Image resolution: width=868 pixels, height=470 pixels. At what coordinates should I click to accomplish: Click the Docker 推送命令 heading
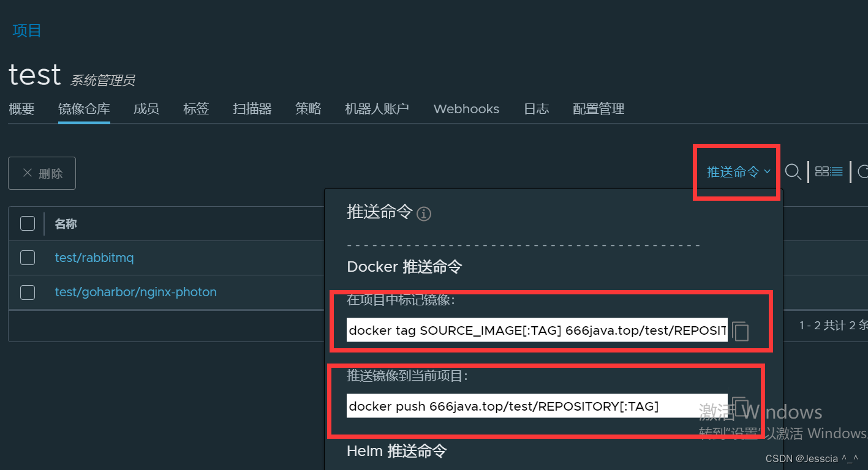pyautogui.click(x=404, y=267)
